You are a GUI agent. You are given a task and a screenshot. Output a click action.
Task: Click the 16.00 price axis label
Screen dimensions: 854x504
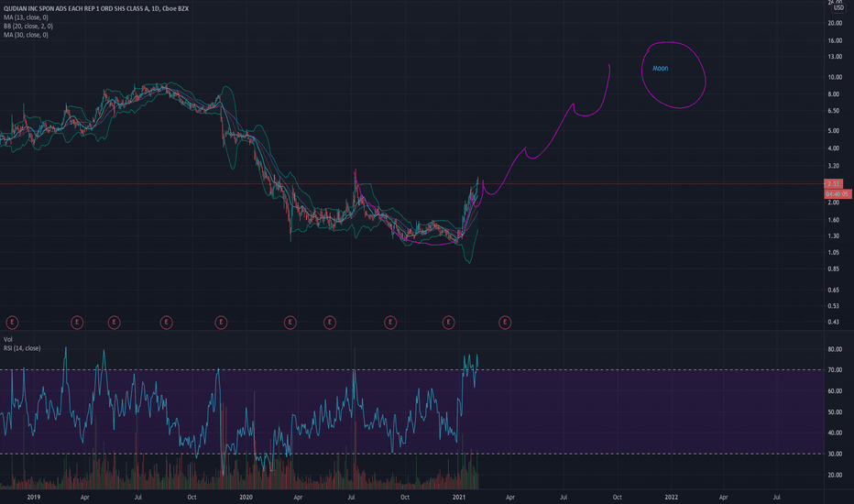click(835, 41)
